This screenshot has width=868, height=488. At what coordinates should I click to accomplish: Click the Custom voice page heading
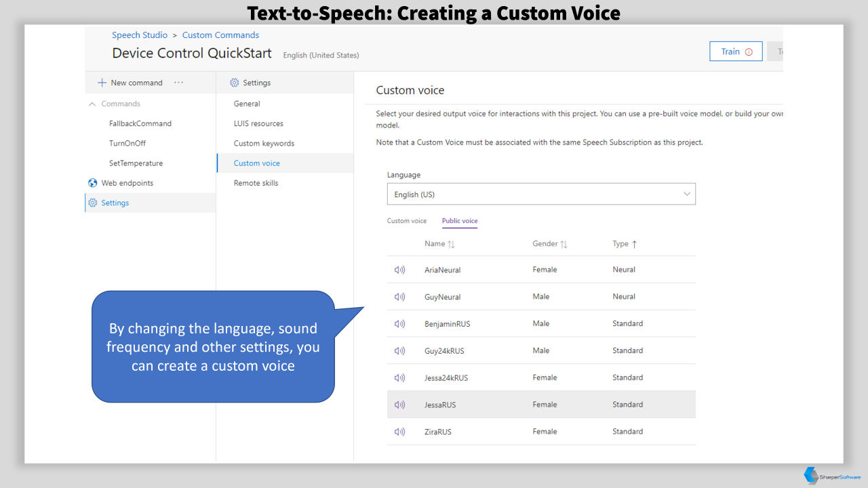click(410, 90)
